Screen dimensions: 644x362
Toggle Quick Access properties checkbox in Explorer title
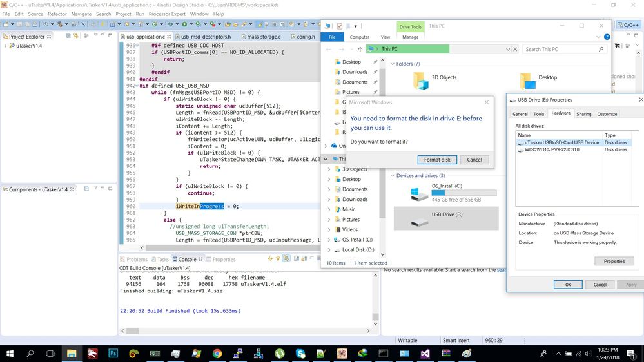[x=340, y=26]
